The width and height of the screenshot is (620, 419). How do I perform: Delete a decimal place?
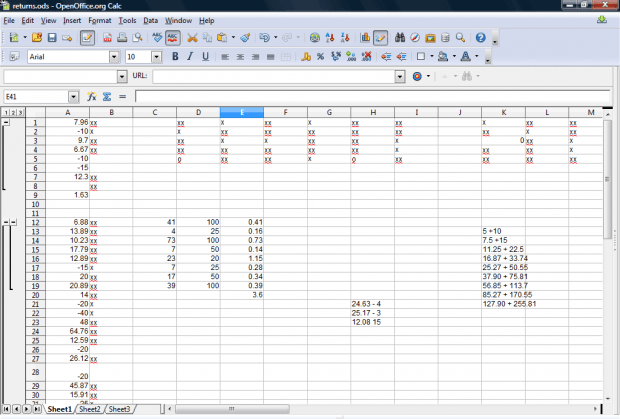coord(367,57)
